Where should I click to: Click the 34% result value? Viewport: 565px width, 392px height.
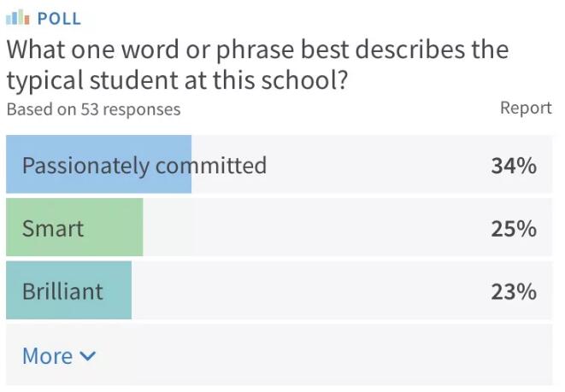click(x=513, y=166)
